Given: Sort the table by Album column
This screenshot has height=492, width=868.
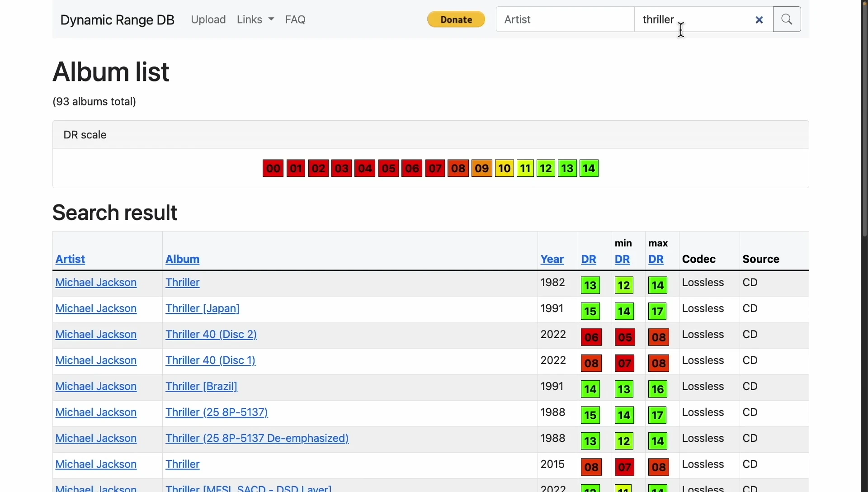Looking at the screenshot, I should [x=182, y=259].
